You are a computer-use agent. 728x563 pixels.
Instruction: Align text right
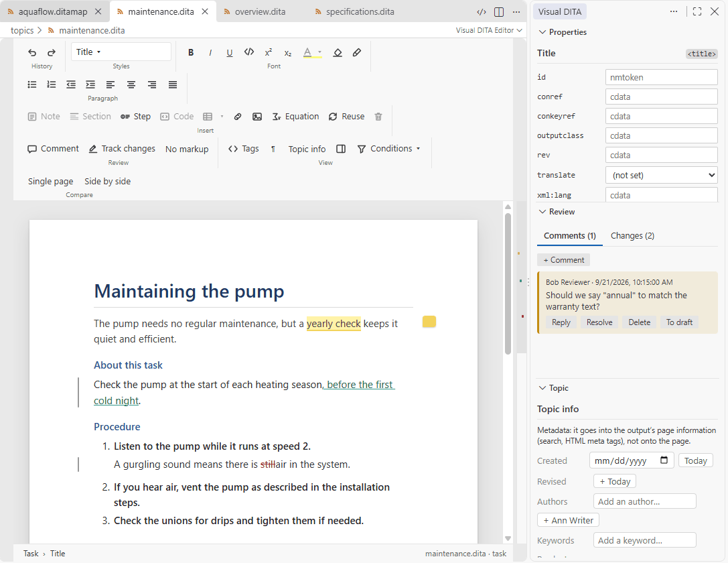pyautogui.click(x=152, y=84)
